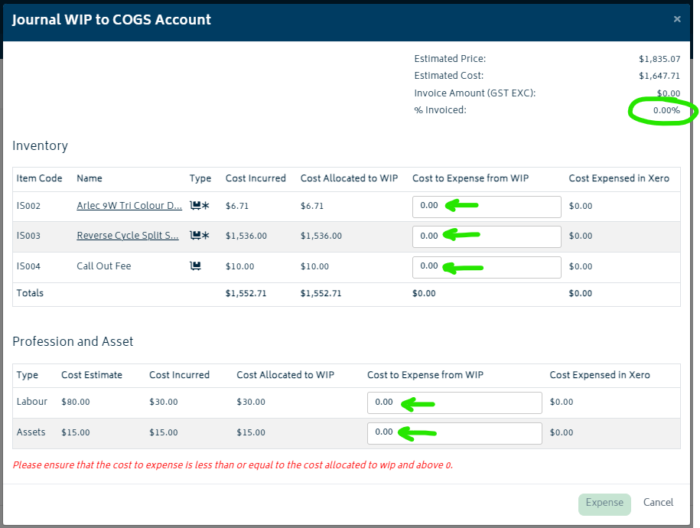Select the $1,552.71 Cost Incurred total
This screenshot has height=528, width=700.
(246, 293)
